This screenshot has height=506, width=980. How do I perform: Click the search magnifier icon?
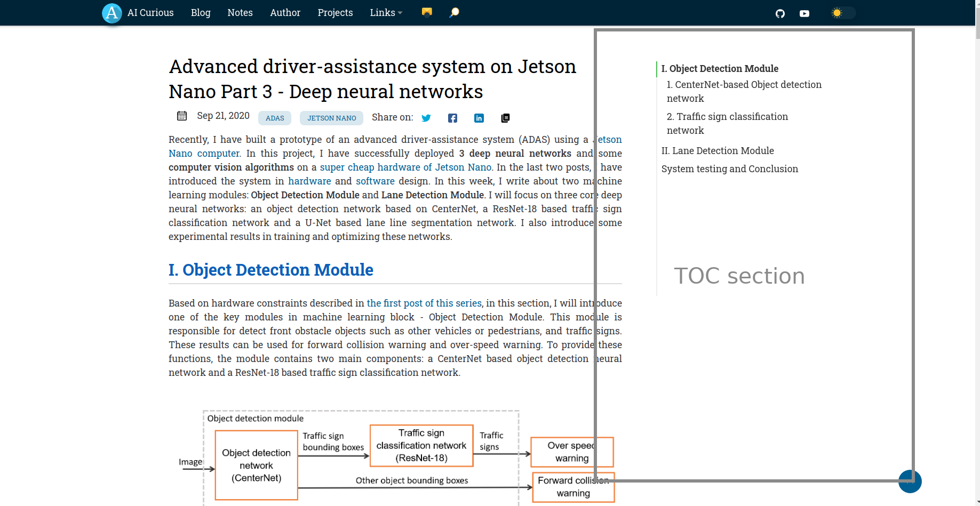coord(454,12)
